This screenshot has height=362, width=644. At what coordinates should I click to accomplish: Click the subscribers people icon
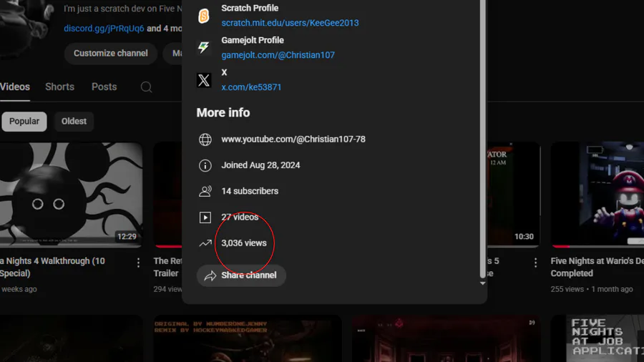pos(205,191)
